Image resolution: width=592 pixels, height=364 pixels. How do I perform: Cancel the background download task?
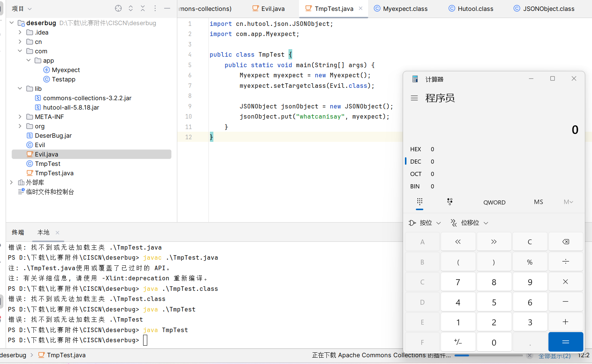(x=529, y=355)
